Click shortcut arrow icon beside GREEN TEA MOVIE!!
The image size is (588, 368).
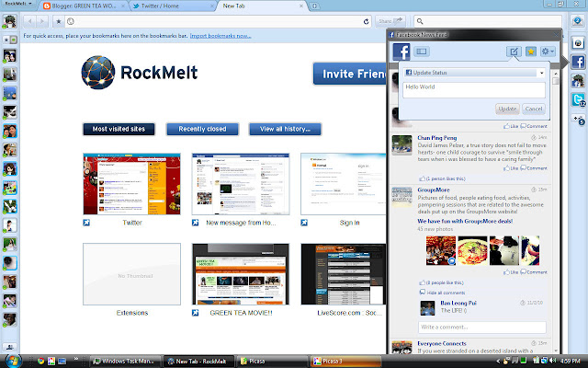(x=195, y=313)
